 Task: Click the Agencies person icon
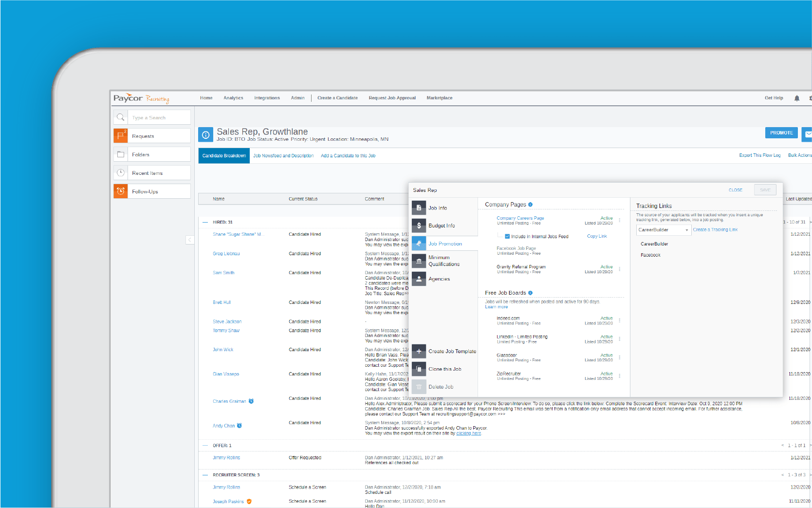tap(419, 279)
